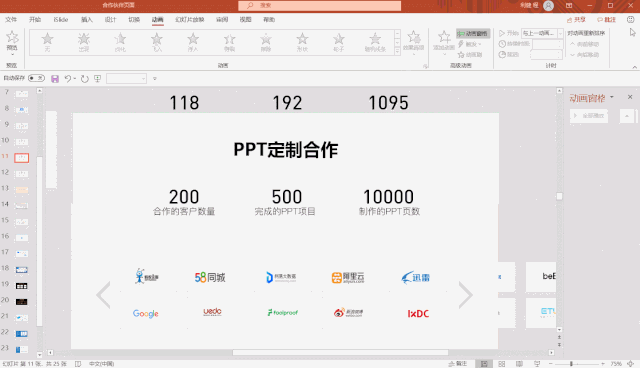Open the 切换 (Transitions) ribbon tab
Screen dimensions: 640x368
[x=134, y=20]
